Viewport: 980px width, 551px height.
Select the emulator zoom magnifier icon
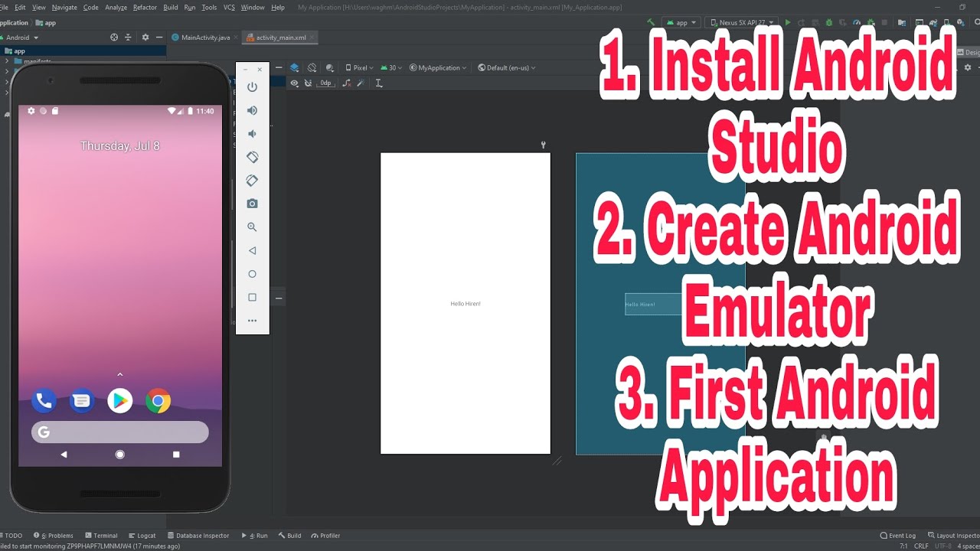252,227
